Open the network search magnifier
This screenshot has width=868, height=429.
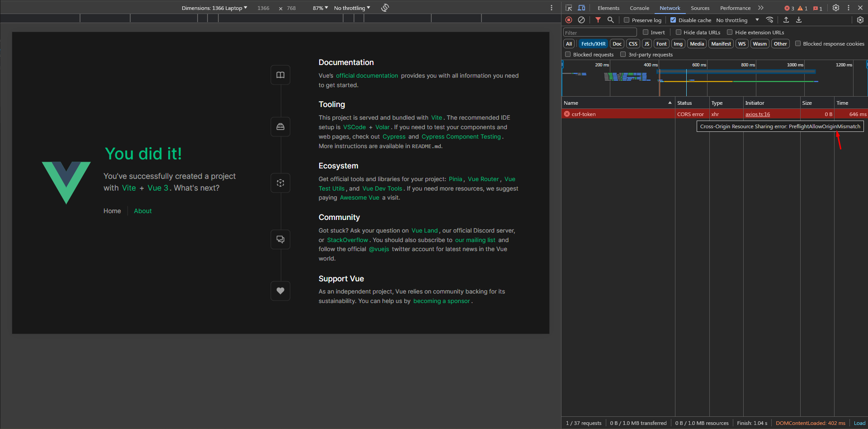(x=610, y=20)
